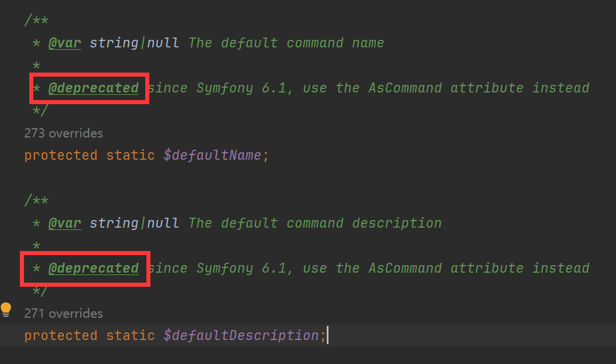The height and width of the screenshot is (364, 616).
Task: Click the second protected keyword
Action: [x=61, y=336]
